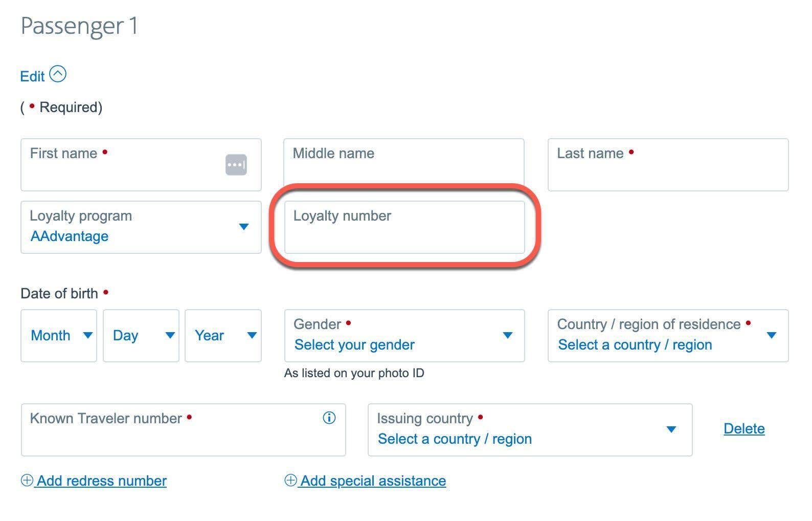Viewport: 812px width, 521px height.
Task: Expand Country / region of residence dropdown
Action: [668, 335]
